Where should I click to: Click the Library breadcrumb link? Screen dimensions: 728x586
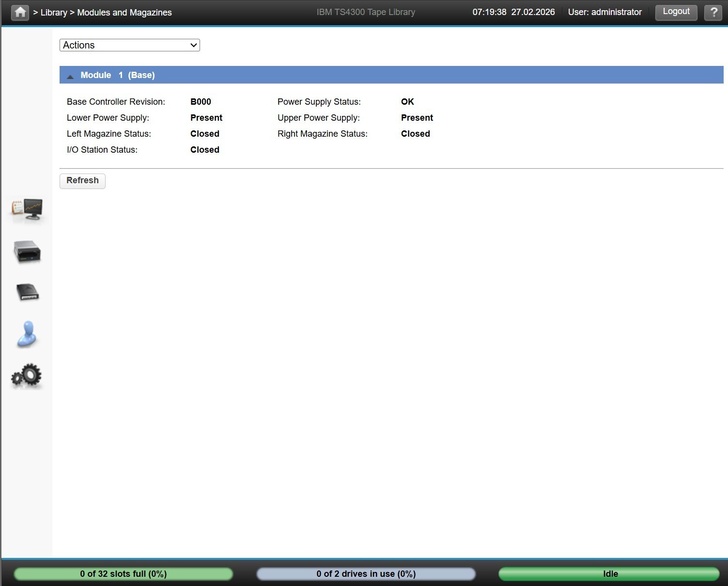[x=54, y=13]
